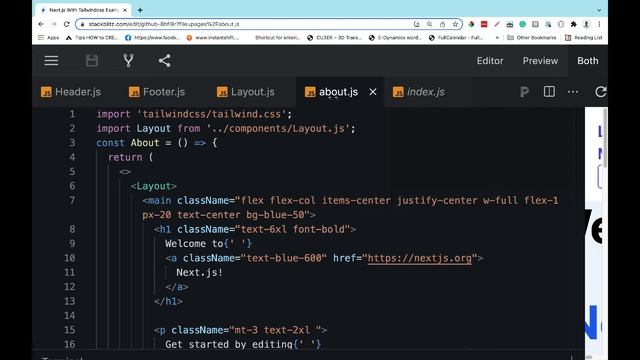This screenshot has width=640, height=360.
Task: Click the 'About' constant name on line 3
Action: tap(145, 143)
